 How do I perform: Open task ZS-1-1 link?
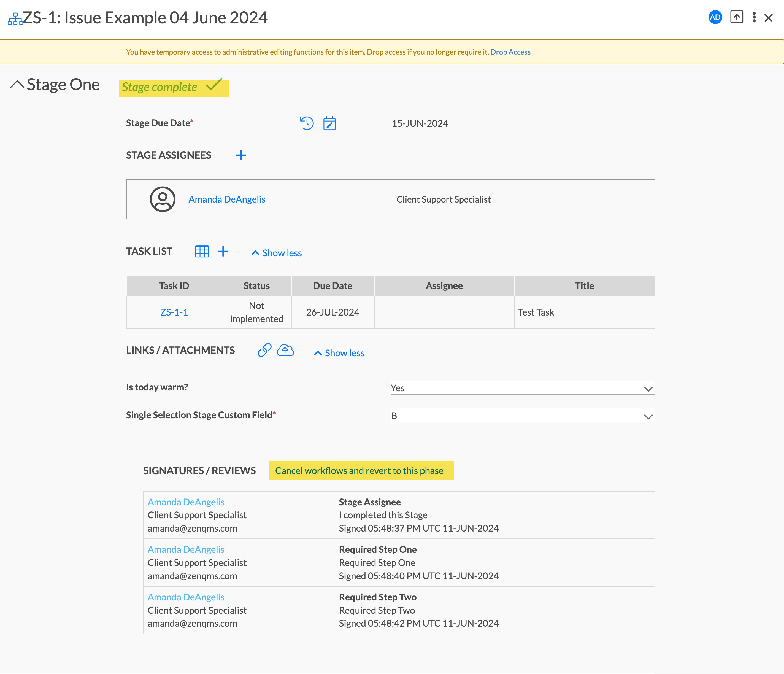tap(174, 312)
